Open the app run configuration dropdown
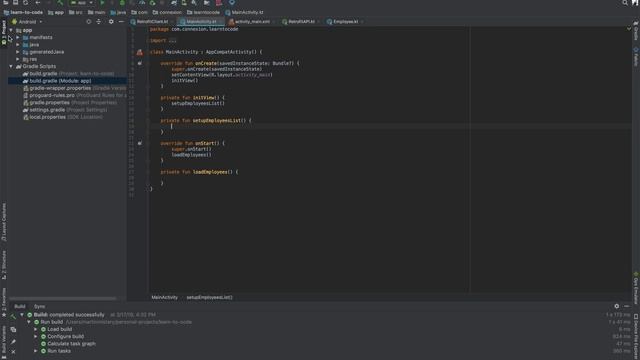The height and width of the screenshot is (360, 640). click(x=82, y=3)
